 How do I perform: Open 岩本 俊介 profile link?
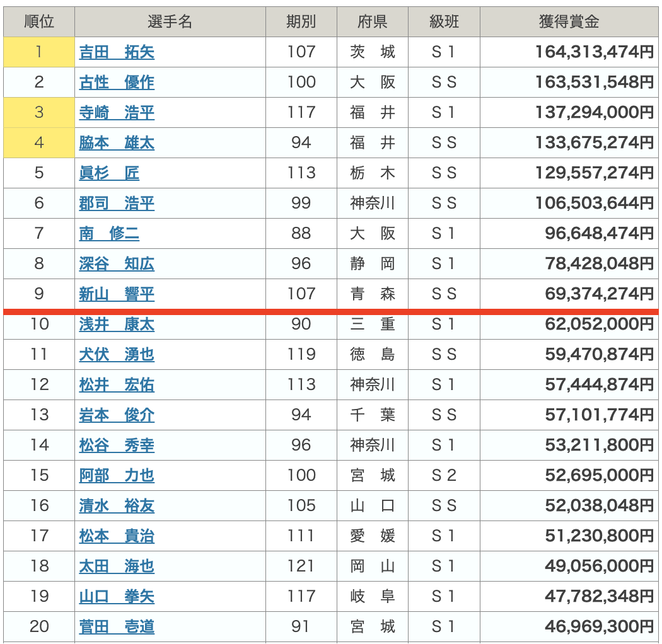[117, 415]
